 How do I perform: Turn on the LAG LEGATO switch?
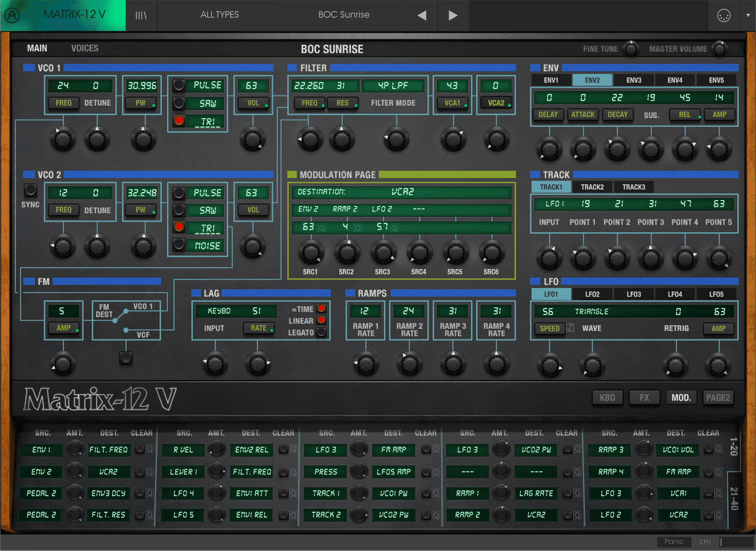(x=322, y=332)
